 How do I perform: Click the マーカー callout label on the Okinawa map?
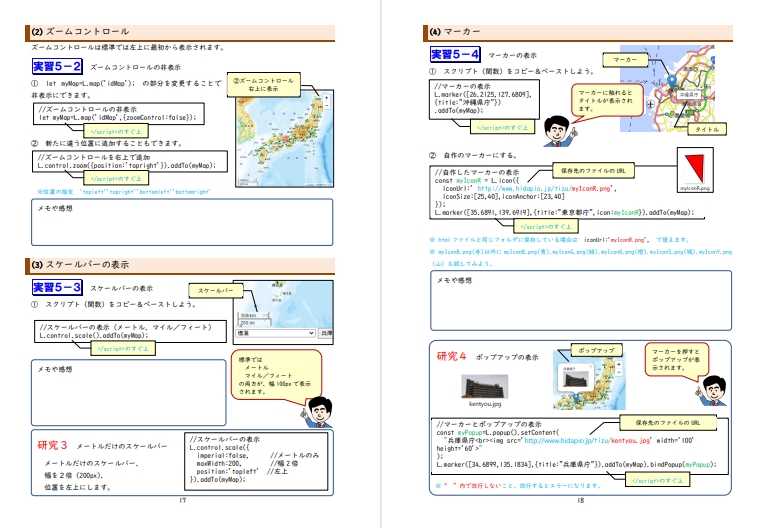(625, 60)
